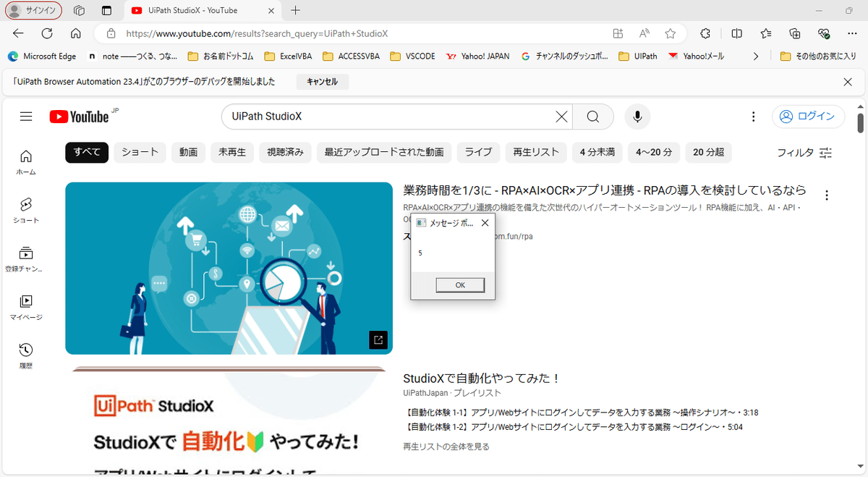Select the ショート filter chip

pos(140,152)
